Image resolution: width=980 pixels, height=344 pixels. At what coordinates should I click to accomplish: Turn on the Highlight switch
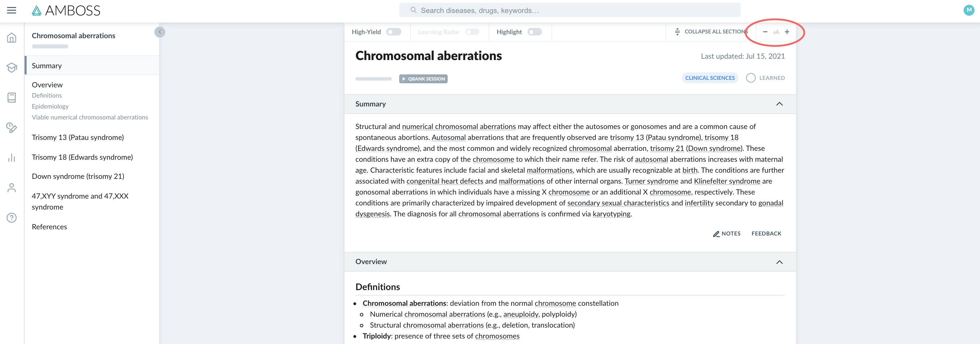point(534,32)
